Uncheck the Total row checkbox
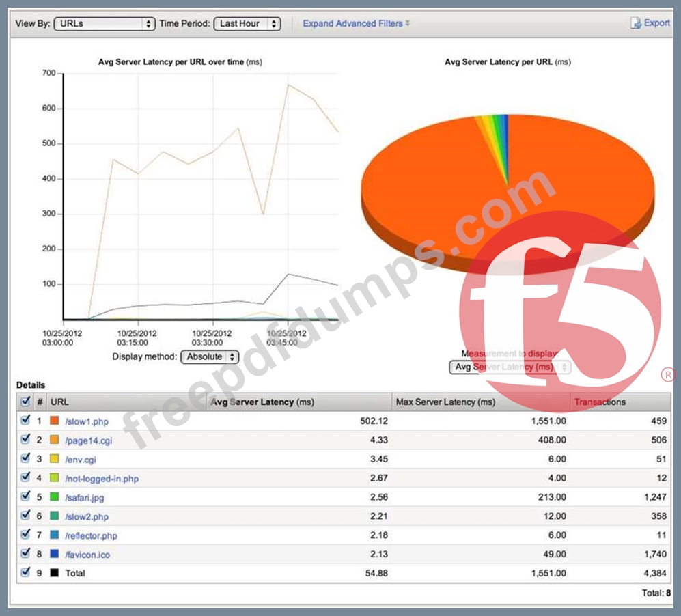 pyautogui.click(x=25, y=572)
